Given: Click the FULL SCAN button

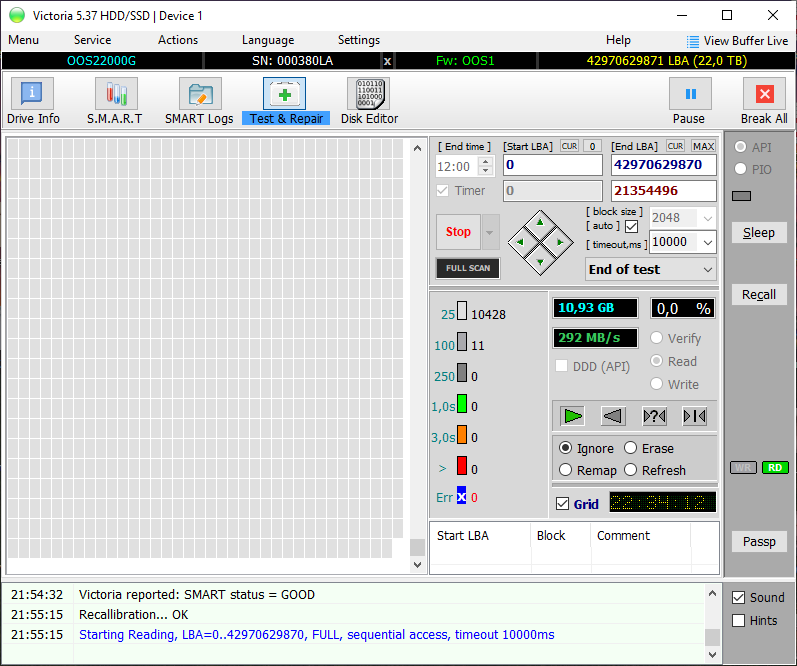Looking at the screenshot, I should [x=468, y=268].
